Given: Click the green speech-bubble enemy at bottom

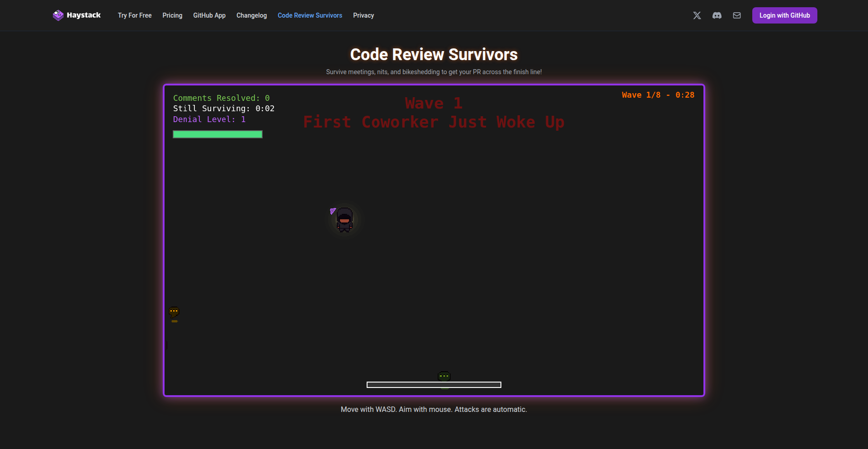Looking at the screenshot, I should (444, 377).
